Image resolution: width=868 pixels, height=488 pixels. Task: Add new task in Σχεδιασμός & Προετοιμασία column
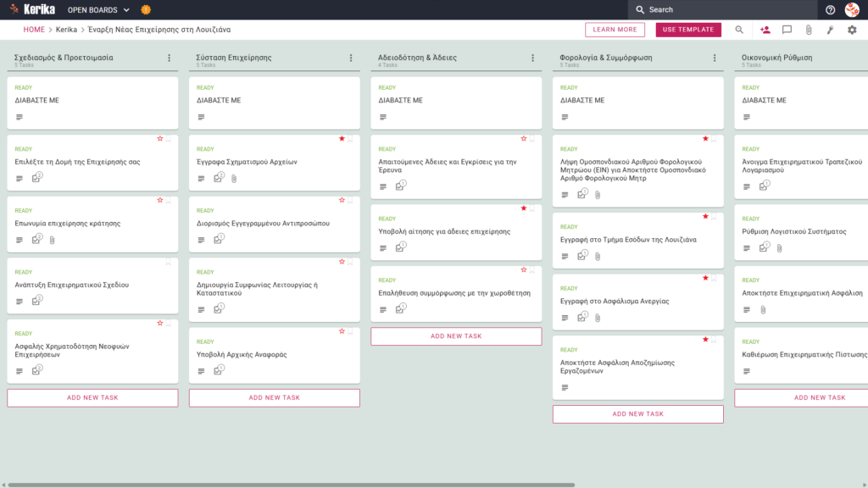pos(92,398)
